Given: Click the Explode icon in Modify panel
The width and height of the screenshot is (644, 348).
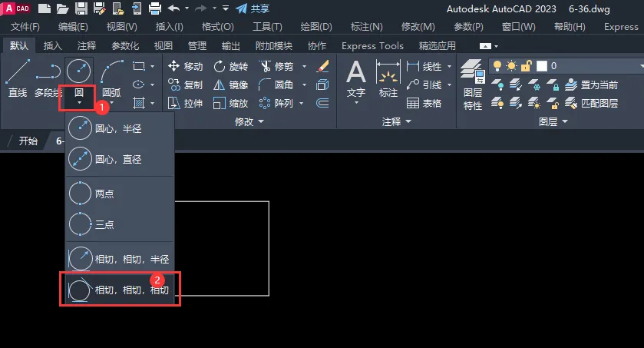Looking at the screenshot, I should (x=323, y=85).
